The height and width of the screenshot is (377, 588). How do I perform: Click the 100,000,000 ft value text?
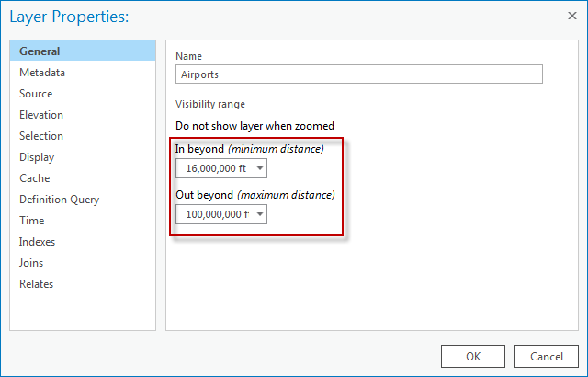click(216, 214)
